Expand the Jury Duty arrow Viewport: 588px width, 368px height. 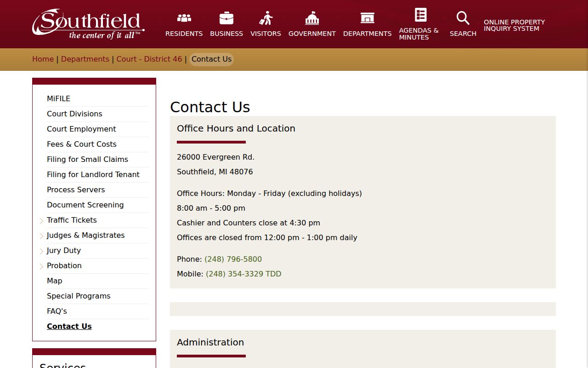[41, 251]
